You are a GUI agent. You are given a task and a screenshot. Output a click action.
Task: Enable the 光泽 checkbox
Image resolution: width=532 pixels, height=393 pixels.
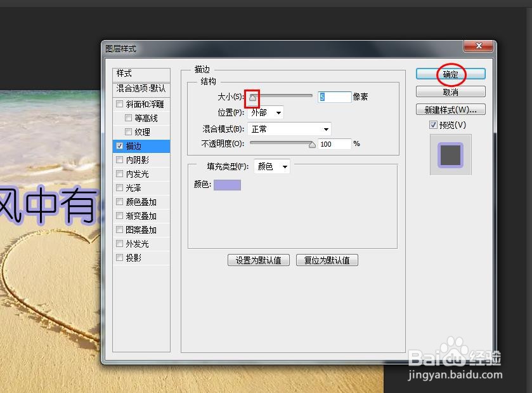click(119, 188)
